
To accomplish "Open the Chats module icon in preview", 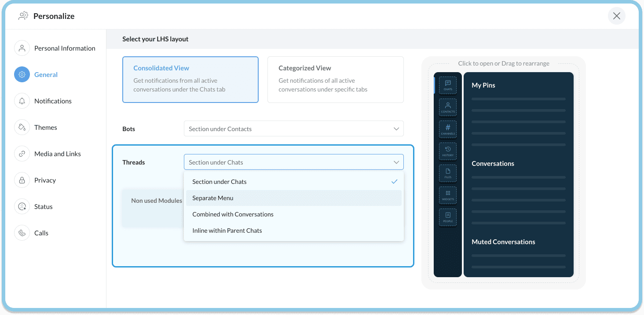I will click(448, 85).
